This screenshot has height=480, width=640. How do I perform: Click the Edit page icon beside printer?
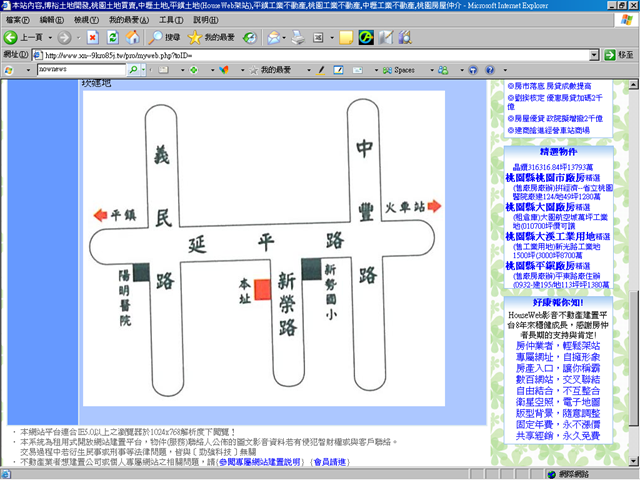coord(318,38)
